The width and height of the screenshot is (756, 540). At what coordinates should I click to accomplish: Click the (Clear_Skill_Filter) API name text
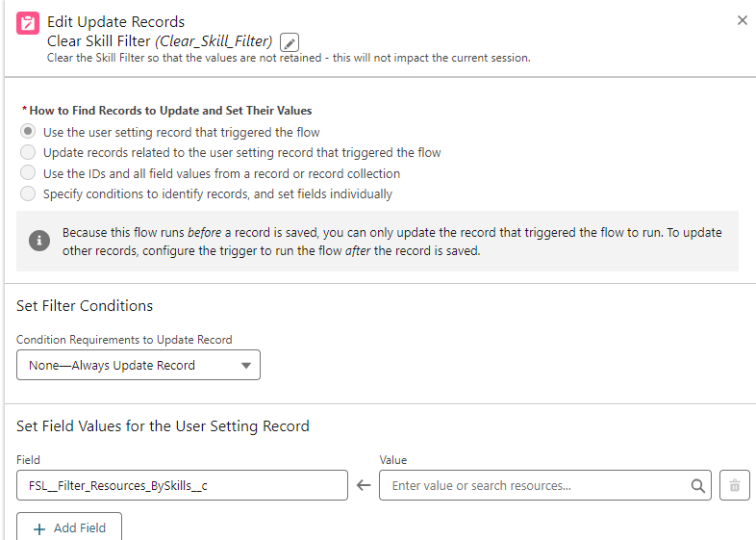pyautogui.click(x=214, y=41)
